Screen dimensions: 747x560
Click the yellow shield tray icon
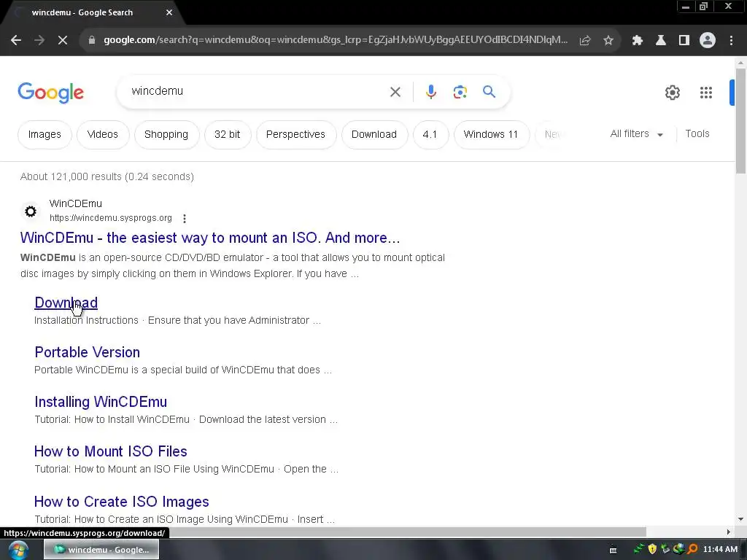click(653, 550)
